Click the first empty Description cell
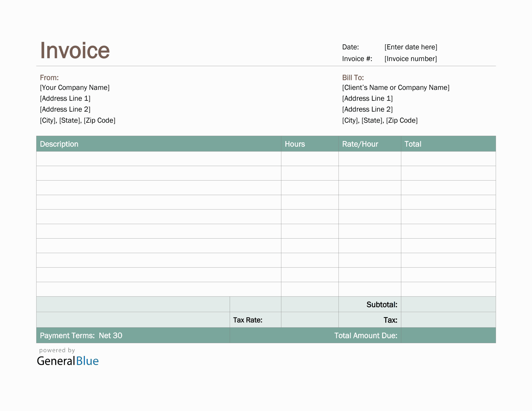Screen dimensions: 532x411 (158, 159)
